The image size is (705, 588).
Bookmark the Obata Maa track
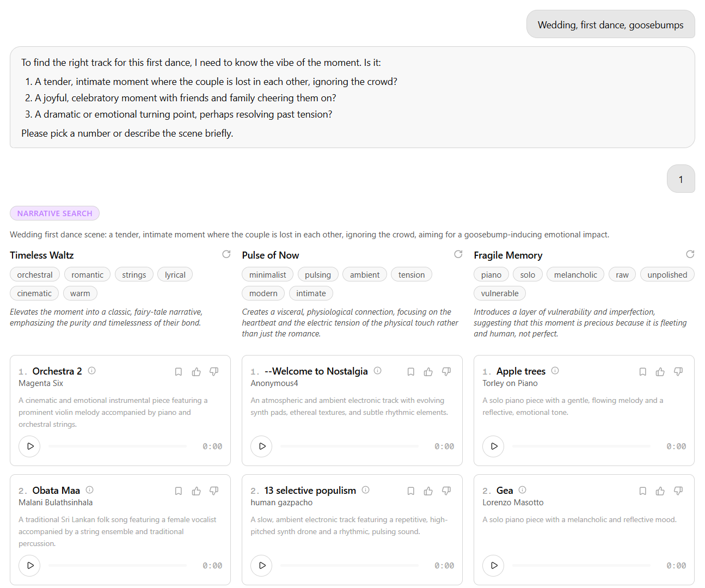tap(179, 491)
